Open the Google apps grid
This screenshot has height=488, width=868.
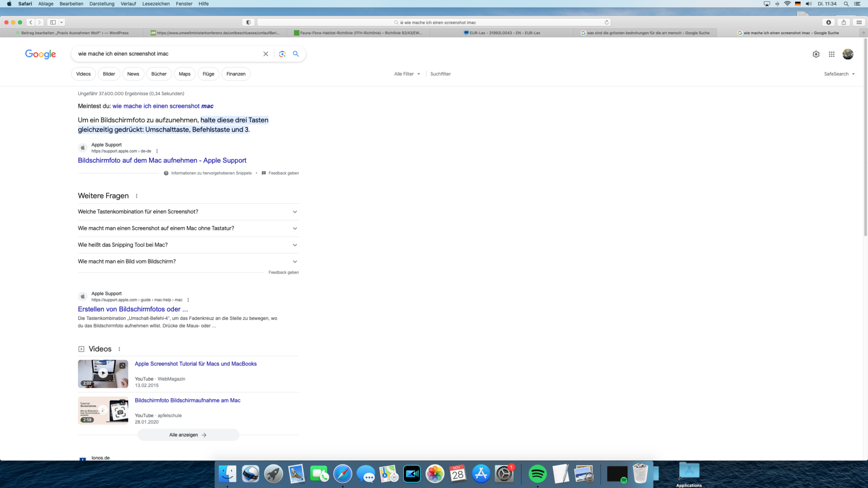click(832, 54)
